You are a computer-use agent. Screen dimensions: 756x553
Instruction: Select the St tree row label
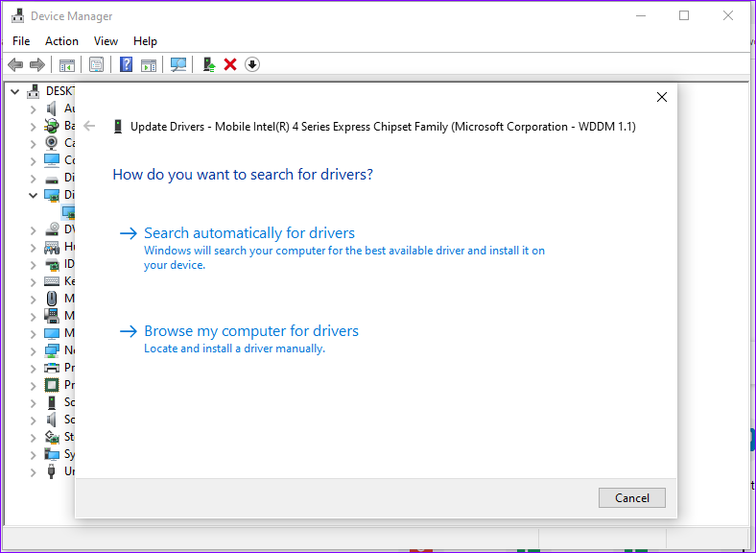69,437
